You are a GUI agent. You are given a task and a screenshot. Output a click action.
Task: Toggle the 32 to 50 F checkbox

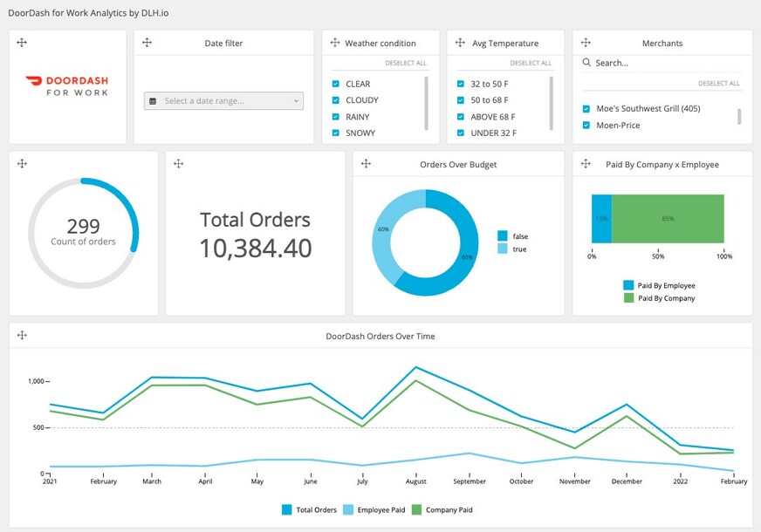461,84
